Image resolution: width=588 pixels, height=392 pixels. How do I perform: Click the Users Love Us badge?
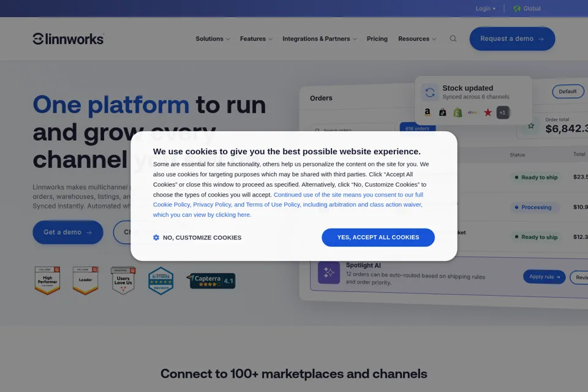[x=123, y=281]
